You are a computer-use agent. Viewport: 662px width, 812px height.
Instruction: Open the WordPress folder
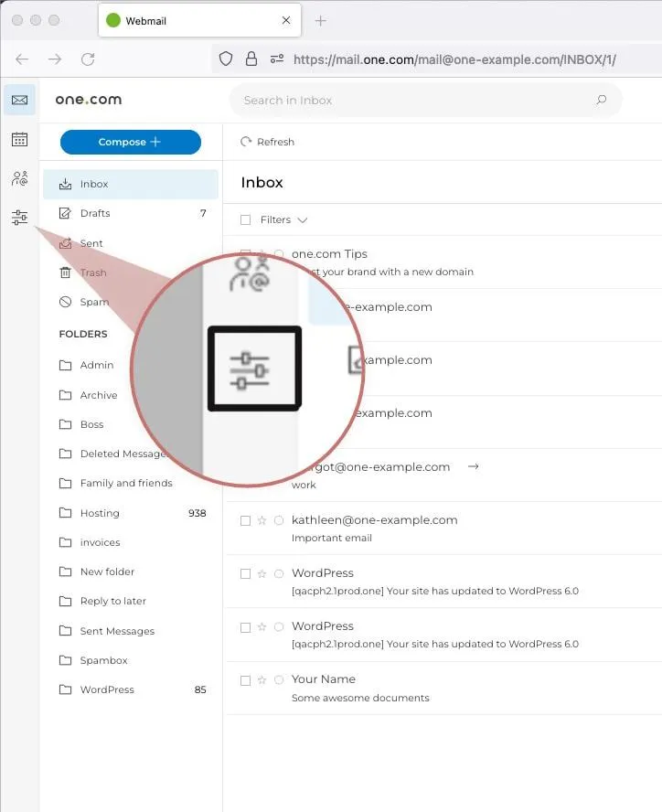pos(131,689)
